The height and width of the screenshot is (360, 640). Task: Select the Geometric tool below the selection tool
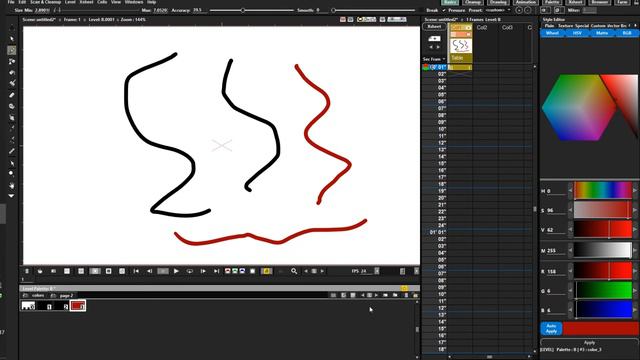click(x=12, y=61)
